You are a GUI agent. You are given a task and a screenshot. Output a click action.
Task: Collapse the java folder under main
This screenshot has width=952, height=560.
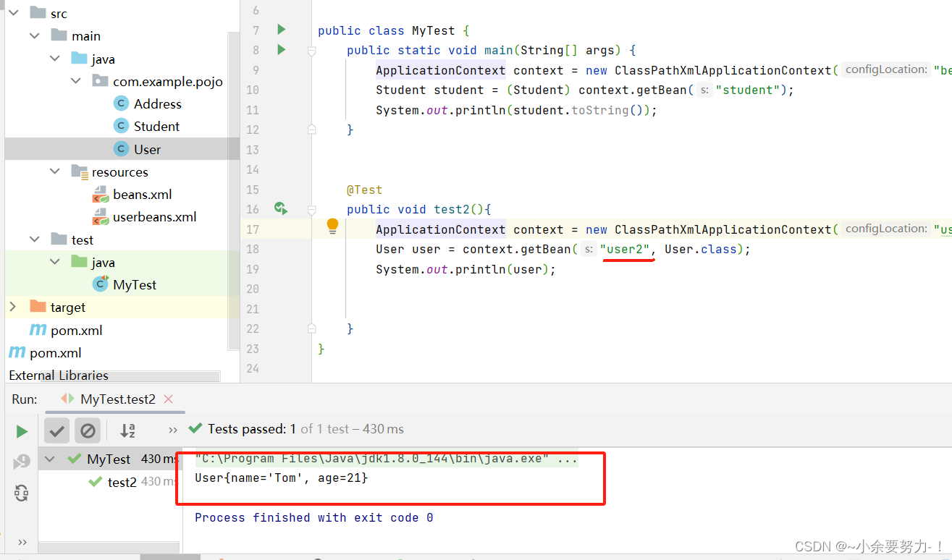(x=55, y=59)
